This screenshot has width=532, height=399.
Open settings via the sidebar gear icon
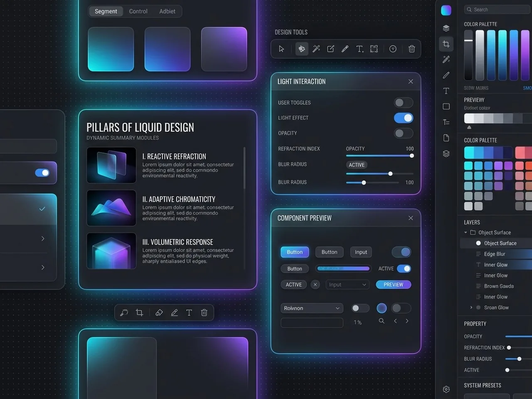point(446,389)
